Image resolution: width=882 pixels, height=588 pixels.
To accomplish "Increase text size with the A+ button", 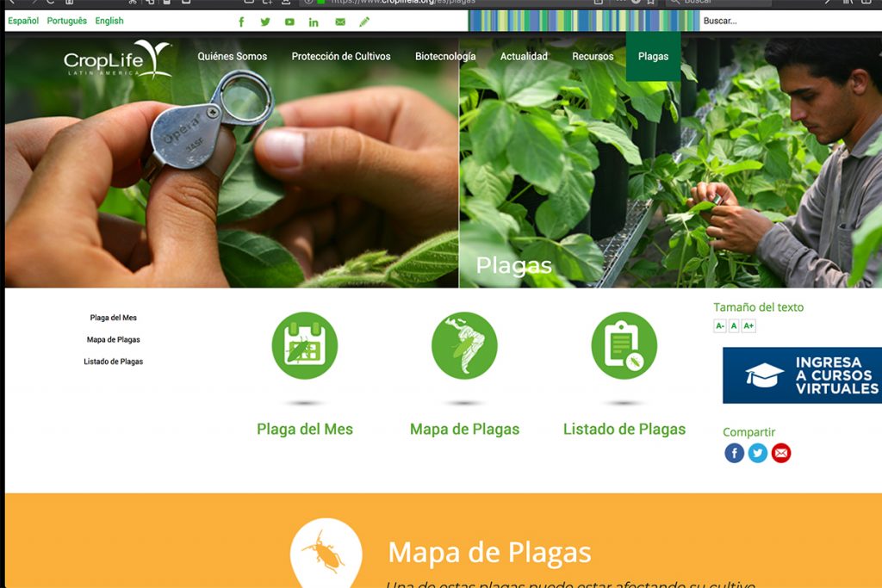I will pos(748,325).
